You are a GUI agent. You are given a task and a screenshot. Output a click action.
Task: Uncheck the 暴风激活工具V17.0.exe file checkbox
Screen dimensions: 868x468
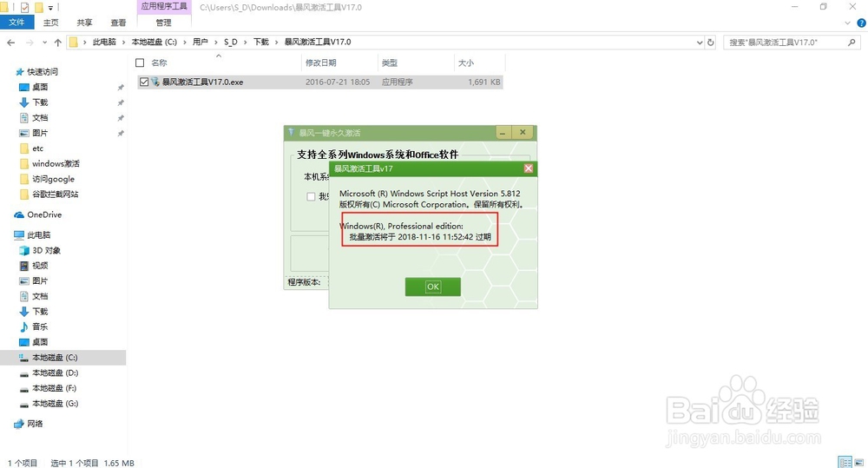(144, 82)
